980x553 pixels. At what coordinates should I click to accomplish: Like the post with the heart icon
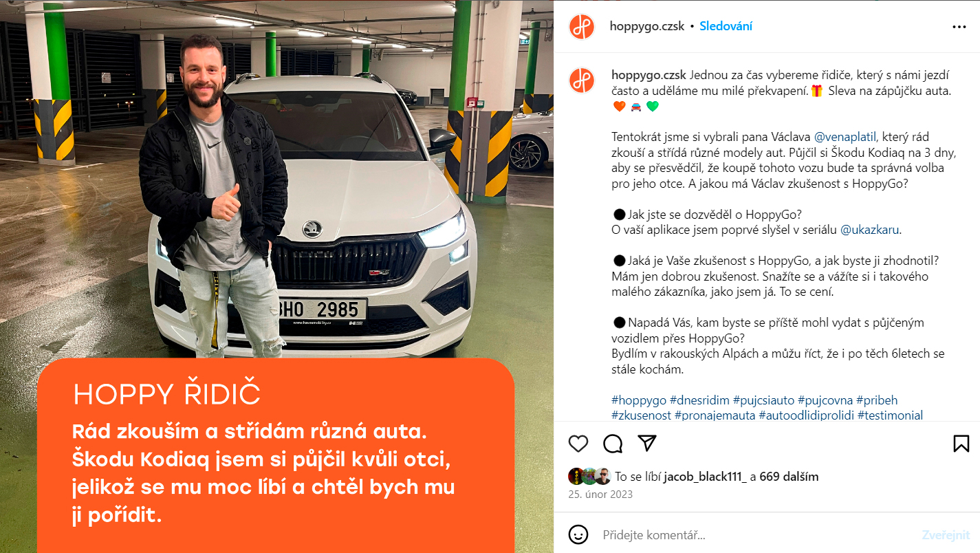pos(578,444)
